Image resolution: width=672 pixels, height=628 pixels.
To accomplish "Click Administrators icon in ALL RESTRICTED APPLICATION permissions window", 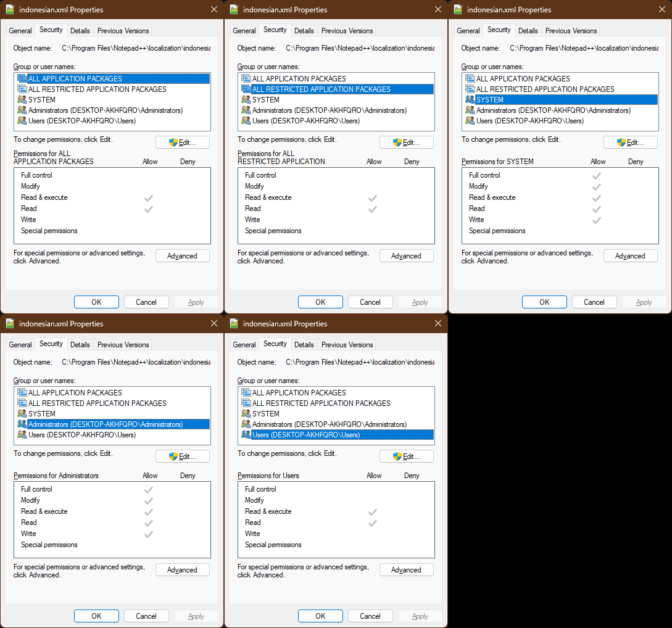I will click(x=246, y=110).
